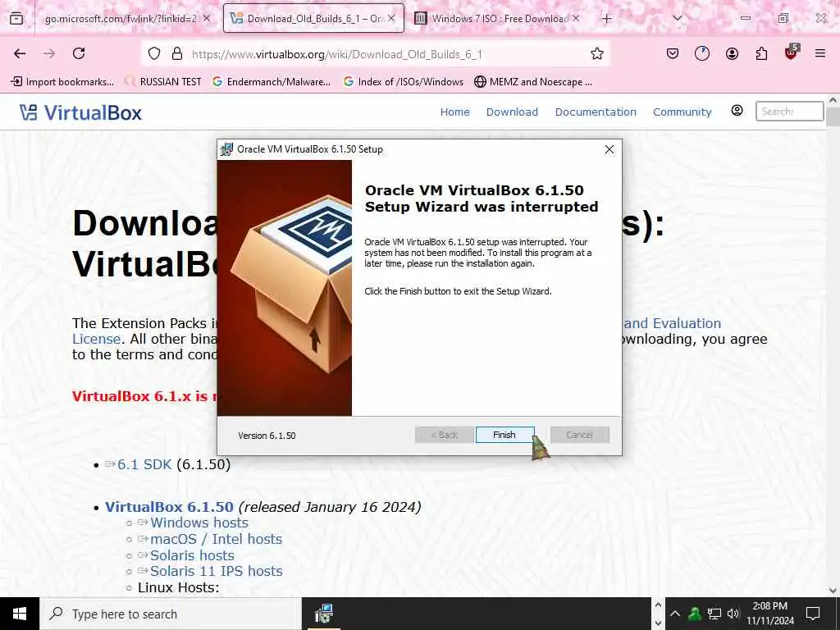
Task: Close the go.microsoft.com tab
Action: point(207,19)
